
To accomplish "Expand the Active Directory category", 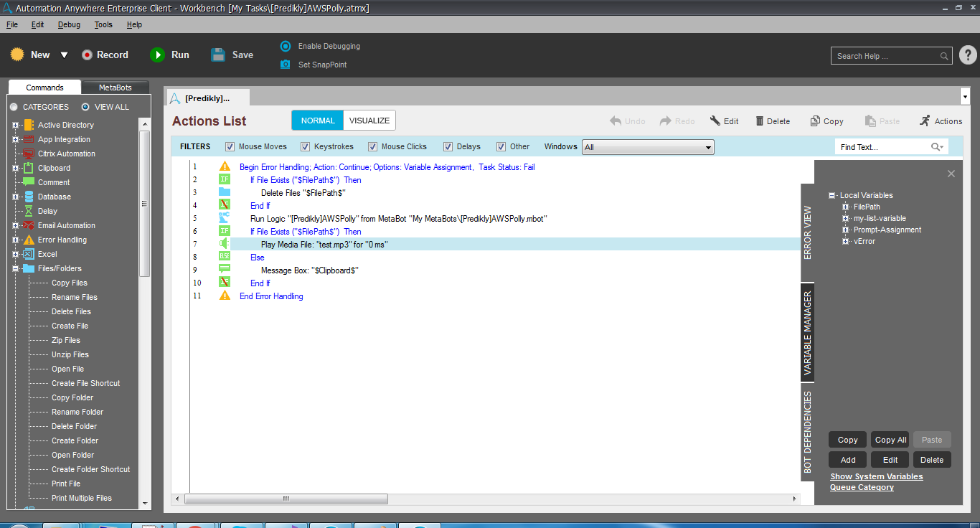I will point(15,125).
